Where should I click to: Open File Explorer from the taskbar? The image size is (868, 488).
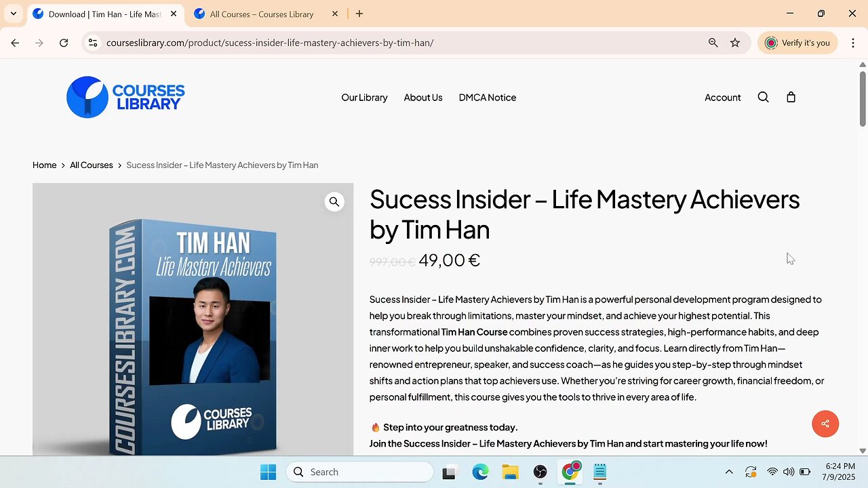tap(510, 472)
